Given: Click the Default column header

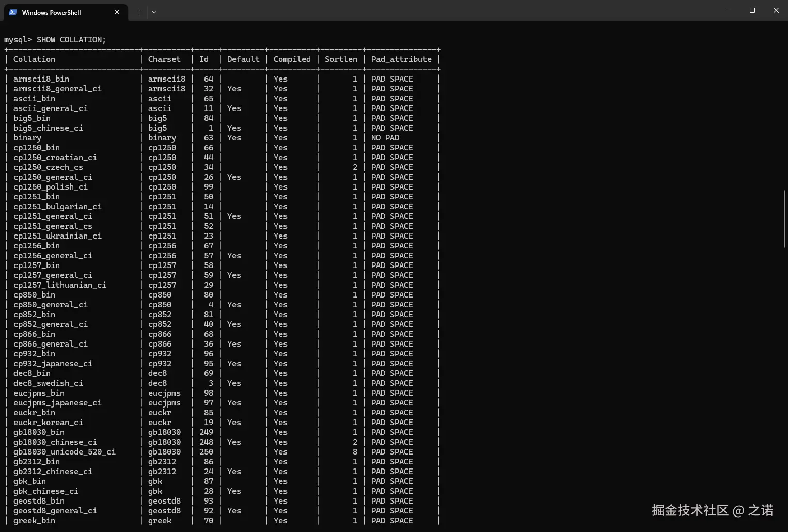Looking at the screenshot, I should pyautogui.click(x=243, y=59).
